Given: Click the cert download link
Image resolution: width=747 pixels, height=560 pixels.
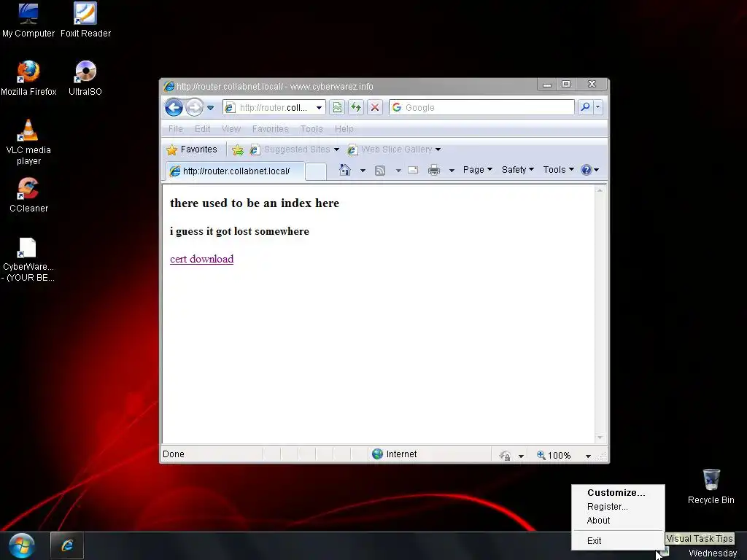Looking at the screenshot, I should click(x=201, y=259).
